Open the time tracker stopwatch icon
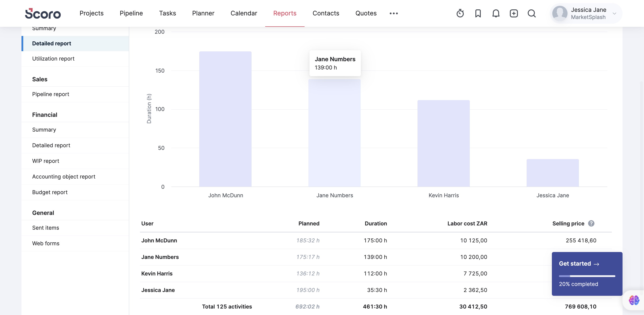The width and height of the screenshot is (644, 315). coord(460,13)
